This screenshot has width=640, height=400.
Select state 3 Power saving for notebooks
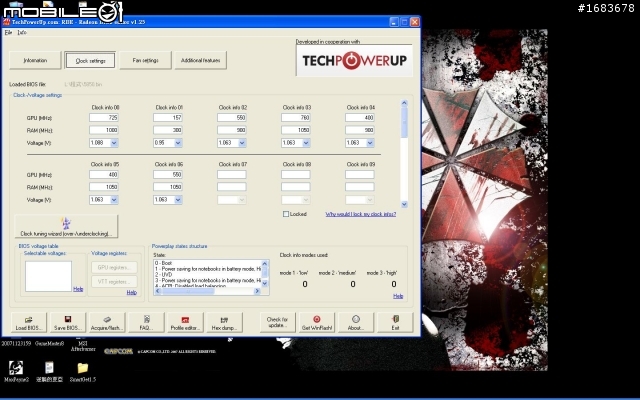point(207,280)
